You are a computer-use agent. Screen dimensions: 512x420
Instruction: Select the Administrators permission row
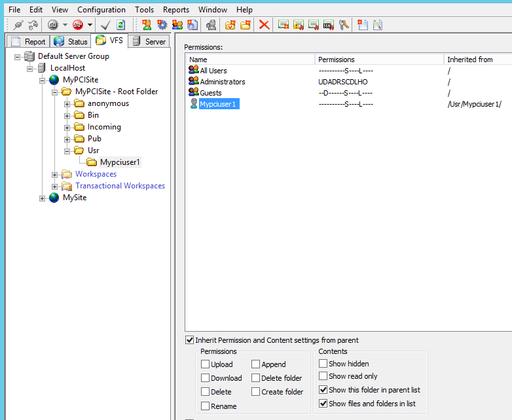tap(223, 82)
